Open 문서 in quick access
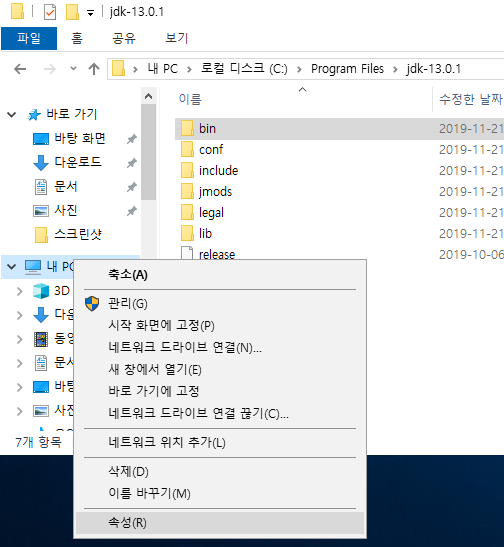 coord(66,186)
